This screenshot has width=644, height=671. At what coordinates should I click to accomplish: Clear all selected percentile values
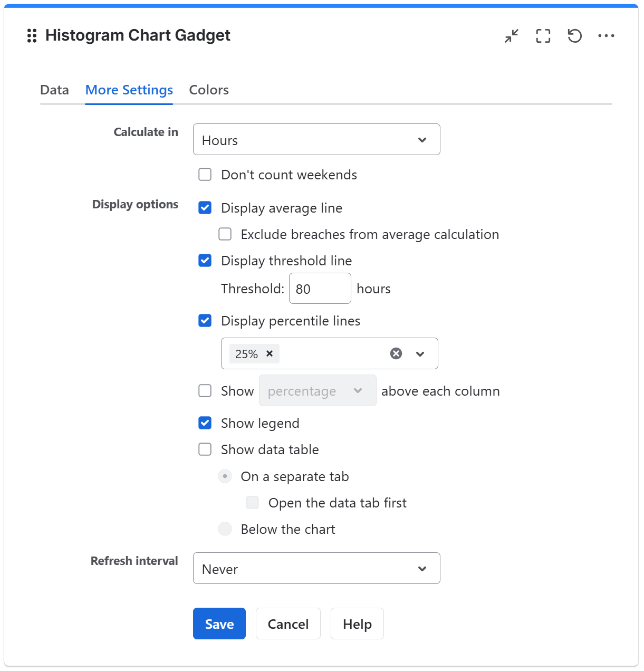[396, 353]
